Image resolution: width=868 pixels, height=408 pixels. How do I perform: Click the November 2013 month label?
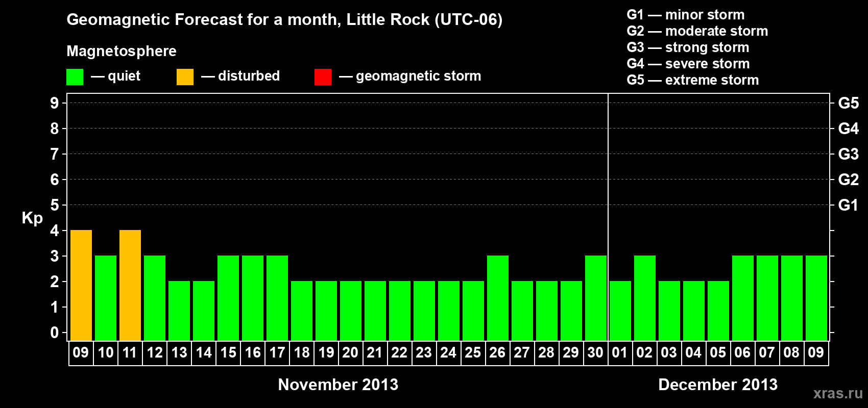click(x=338, y=385)
